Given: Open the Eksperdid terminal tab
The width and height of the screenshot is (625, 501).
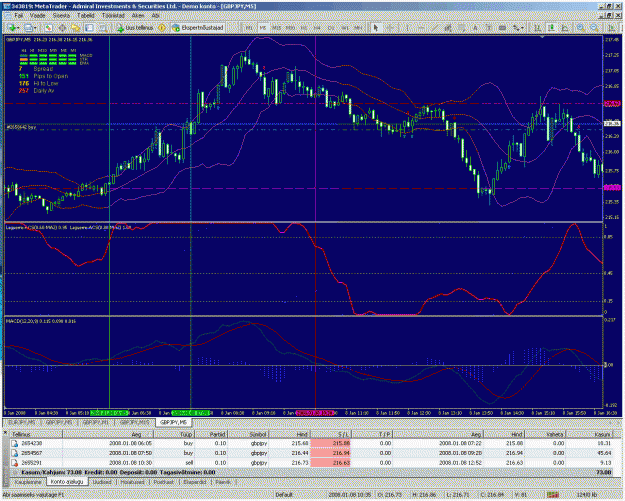Looking at the screenshot, I should pyautogui.click(x=195, y=482).
